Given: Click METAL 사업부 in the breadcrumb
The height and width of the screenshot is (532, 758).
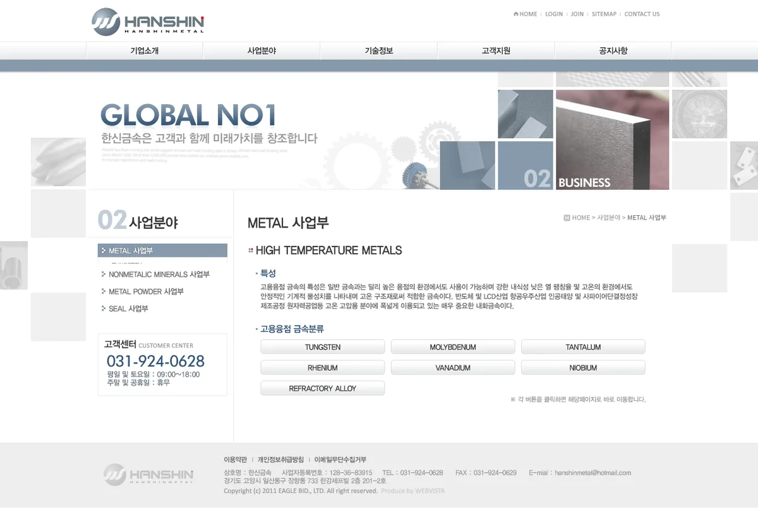Looking at the screenshot, I should (x=646, y=218).
